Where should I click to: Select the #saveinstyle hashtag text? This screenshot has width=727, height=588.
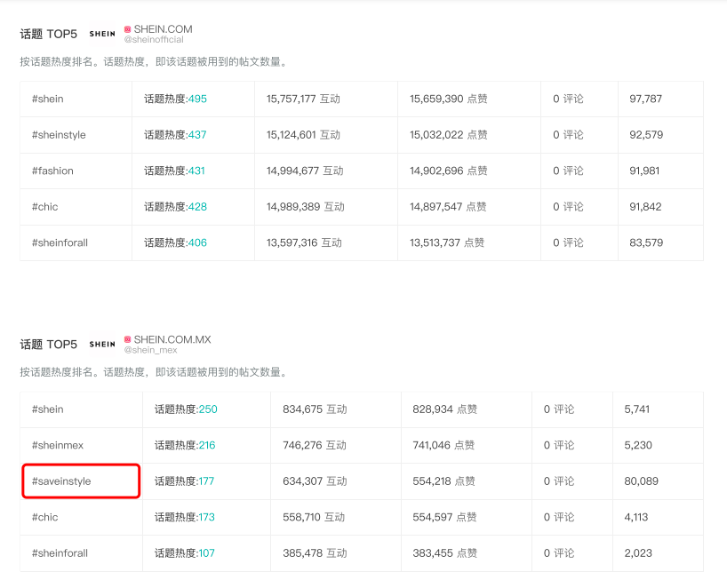(x=61, y=481)
